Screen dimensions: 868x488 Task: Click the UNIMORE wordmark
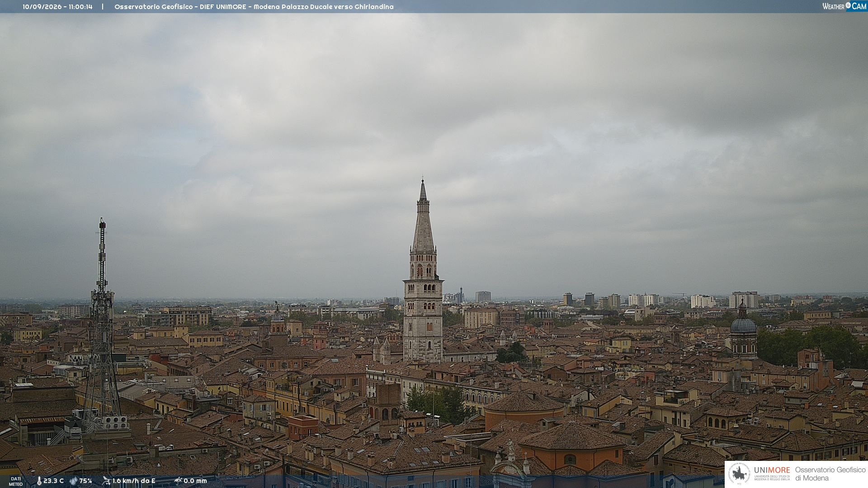[x=772, y=470]
